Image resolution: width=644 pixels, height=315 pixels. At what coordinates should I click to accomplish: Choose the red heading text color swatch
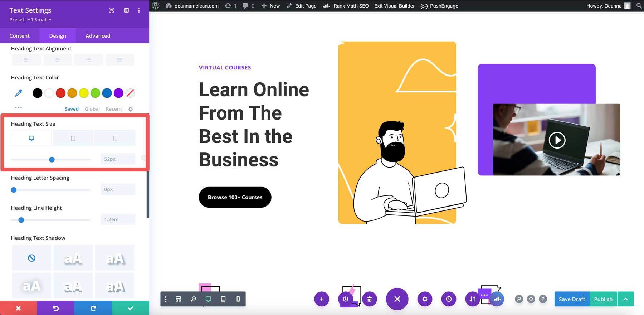pyautogui.click(x=60, y=93)
